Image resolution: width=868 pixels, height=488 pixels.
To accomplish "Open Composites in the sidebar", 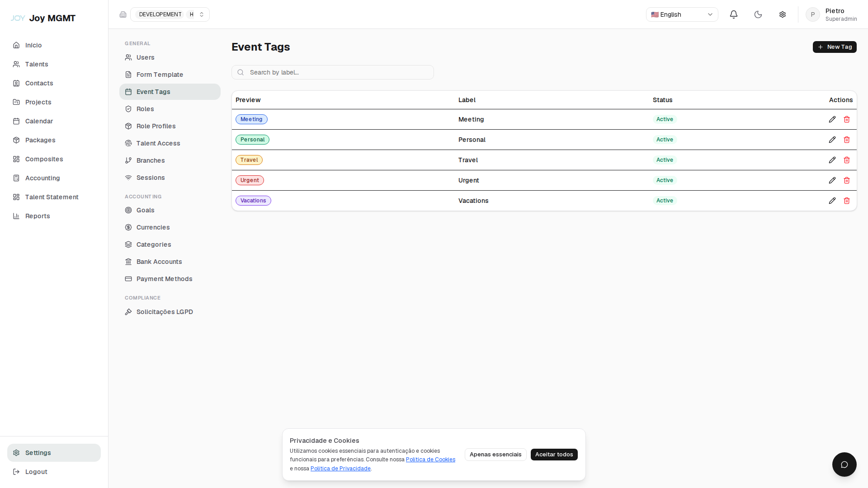I will tap(54, 159).
